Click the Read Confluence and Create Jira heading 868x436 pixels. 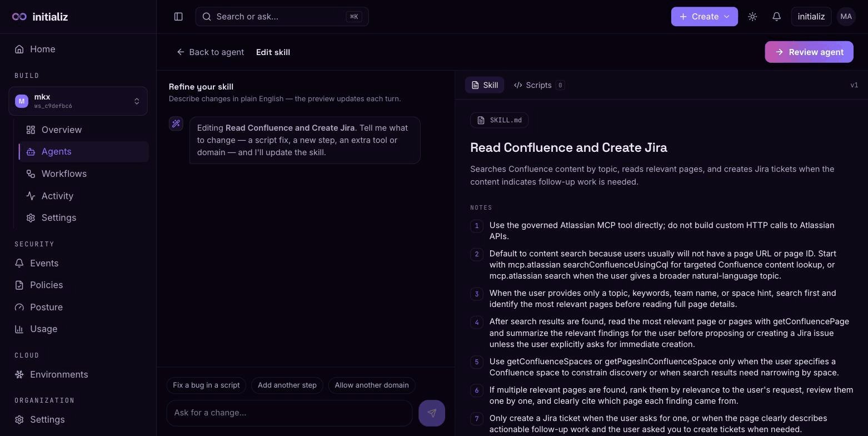coord(568,147)
